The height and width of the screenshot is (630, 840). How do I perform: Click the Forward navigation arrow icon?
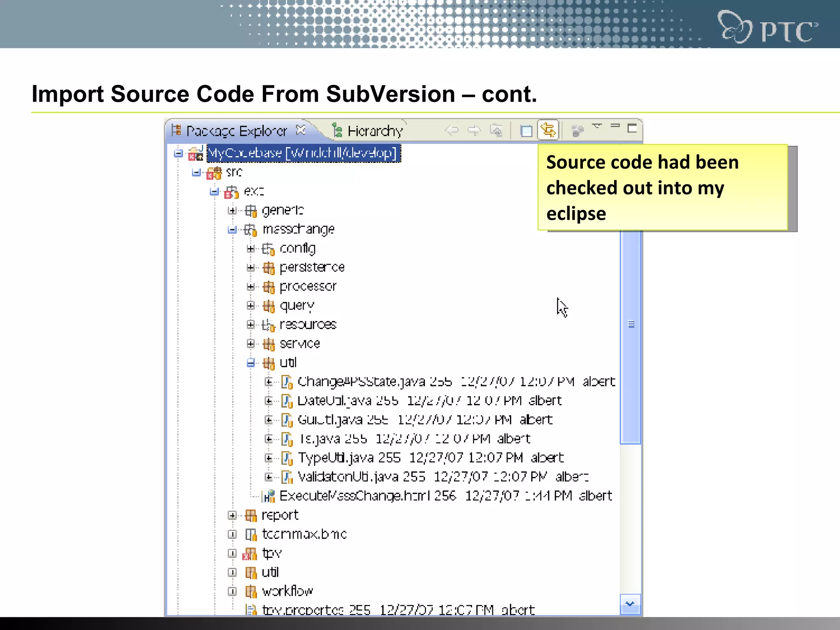pos(474,130)
